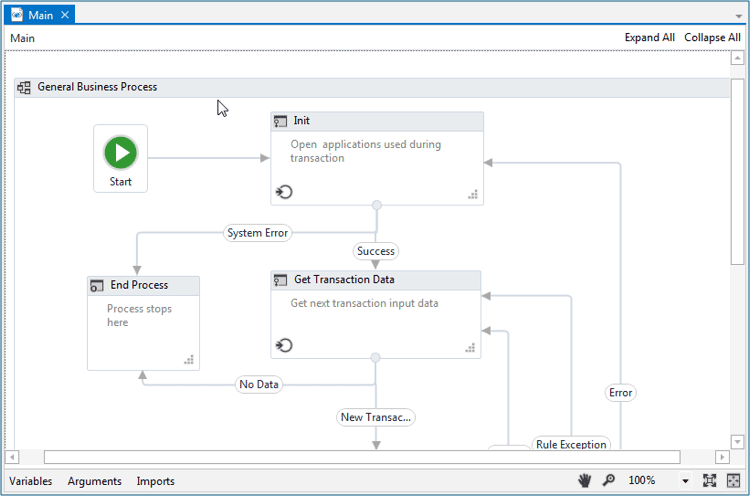
Task: Open the tab list dropdown arrow
Action: click(738, 16)
